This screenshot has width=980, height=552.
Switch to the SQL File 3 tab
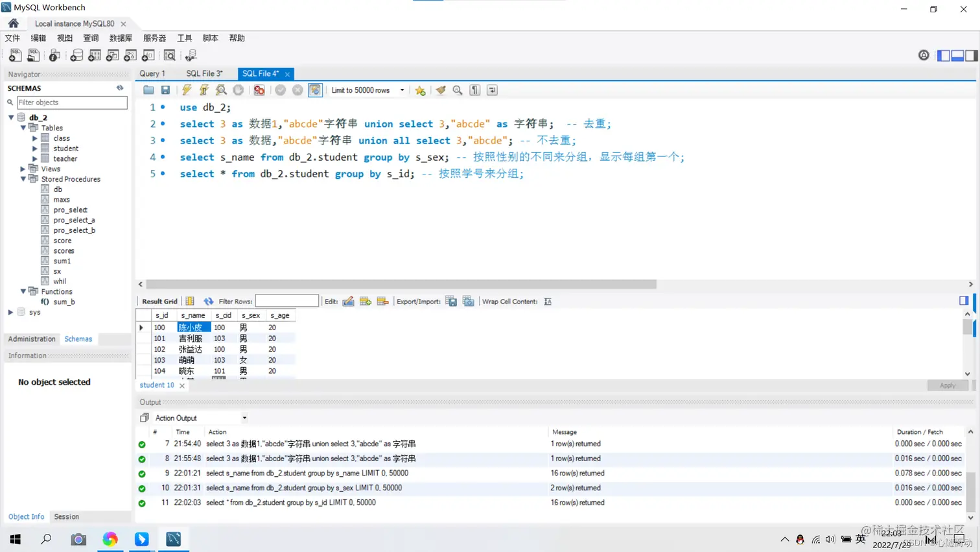click(x=204, y=74)
